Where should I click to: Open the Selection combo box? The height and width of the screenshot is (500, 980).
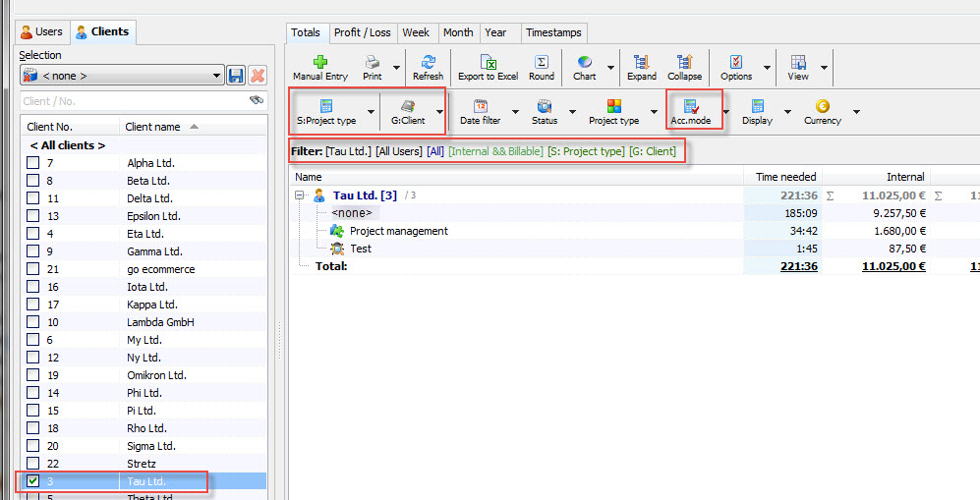pos(122,76)
